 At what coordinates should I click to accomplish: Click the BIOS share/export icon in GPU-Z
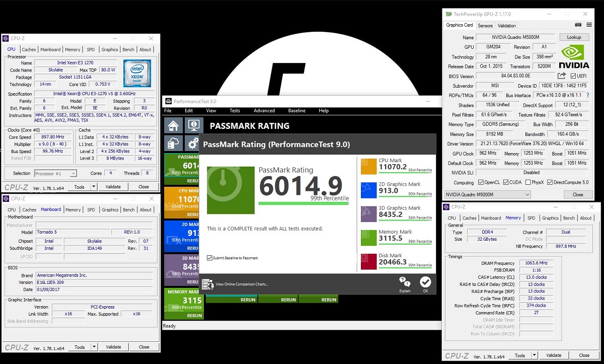click(x=562, y=76)
